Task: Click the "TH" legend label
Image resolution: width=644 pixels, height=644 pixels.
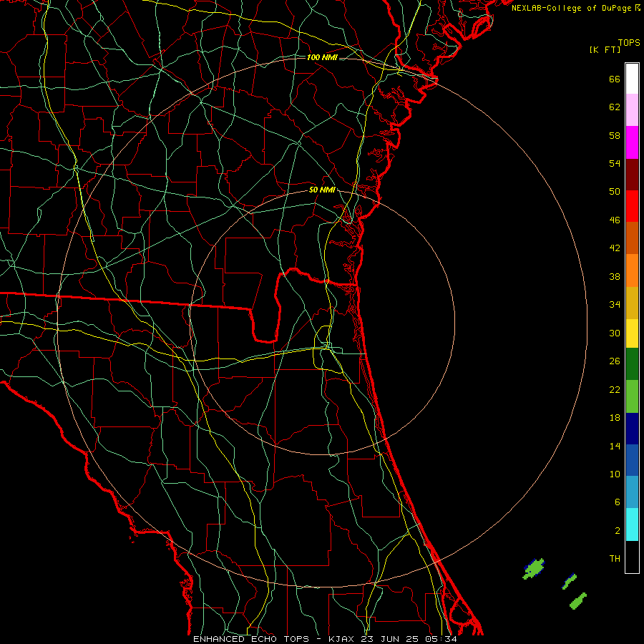Action: [615, 559]
